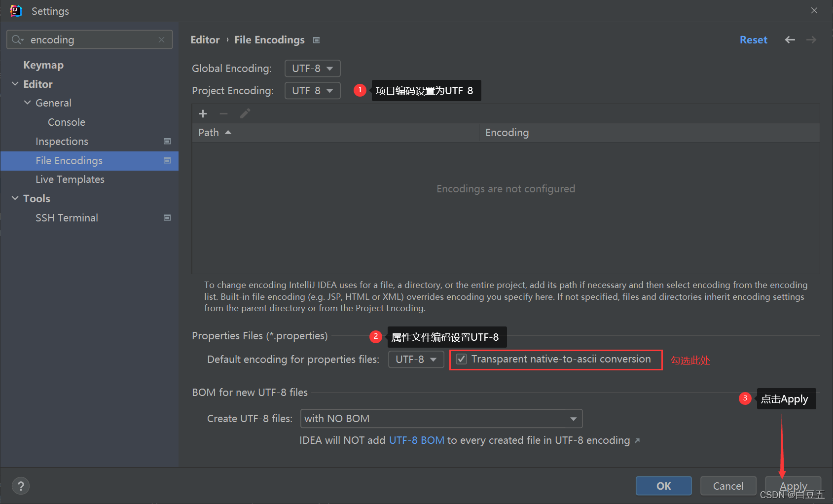The height and width of the screenshot is (504, 833).
Task: Click the external link arrow after UTF-8 encoding note
Action: click(637, 441)
